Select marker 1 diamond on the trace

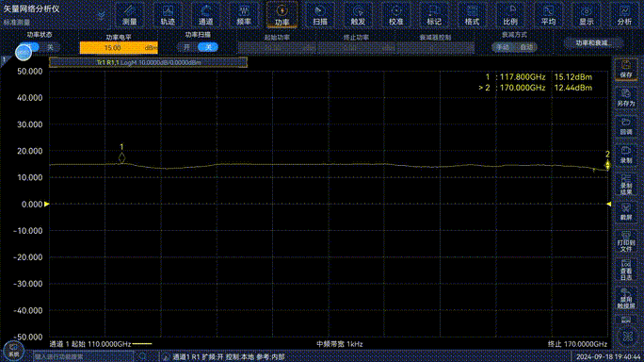coord(121,157)
